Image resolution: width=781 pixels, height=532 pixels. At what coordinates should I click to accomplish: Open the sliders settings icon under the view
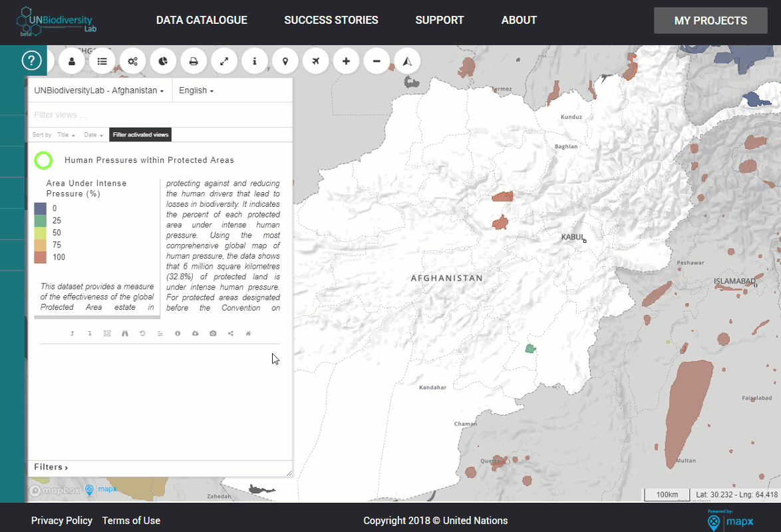coord(160,333)
